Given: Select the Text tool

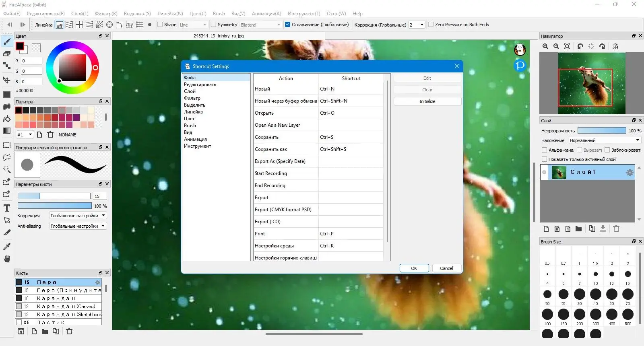Looking at the screenshot, I should [7, 208].
